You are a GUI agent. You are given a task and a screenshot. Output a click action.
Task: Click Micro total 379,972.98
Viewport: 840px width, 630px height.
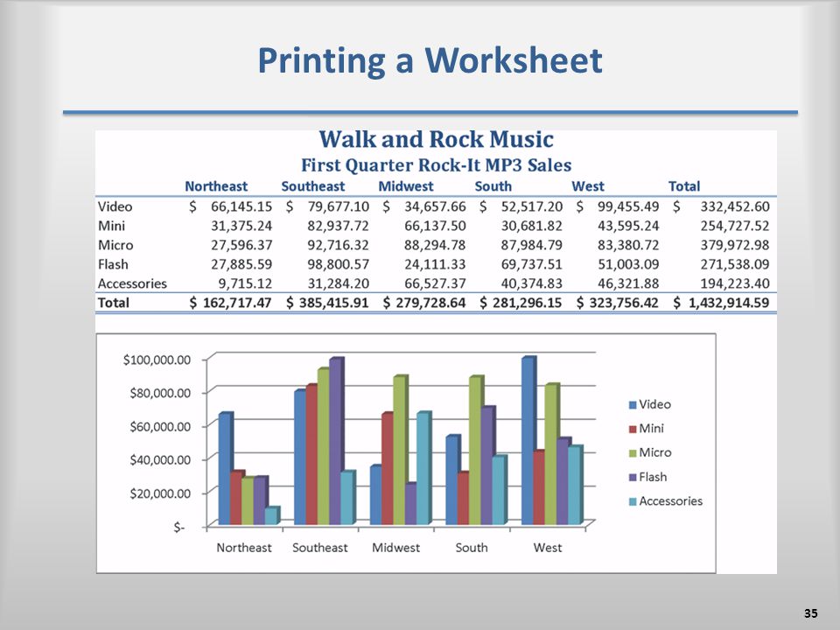tap(734, 245)
